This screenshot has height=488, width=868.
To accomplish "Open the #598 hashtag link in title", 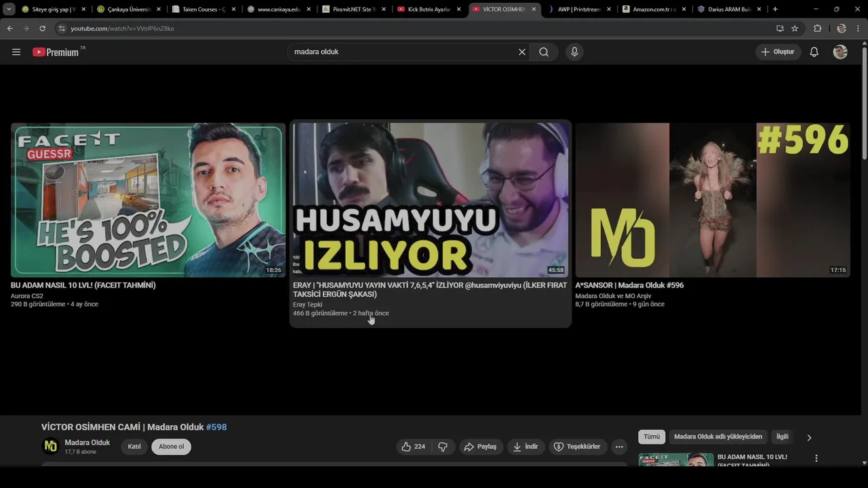I will pyautogui.click(x=216, y=427).
